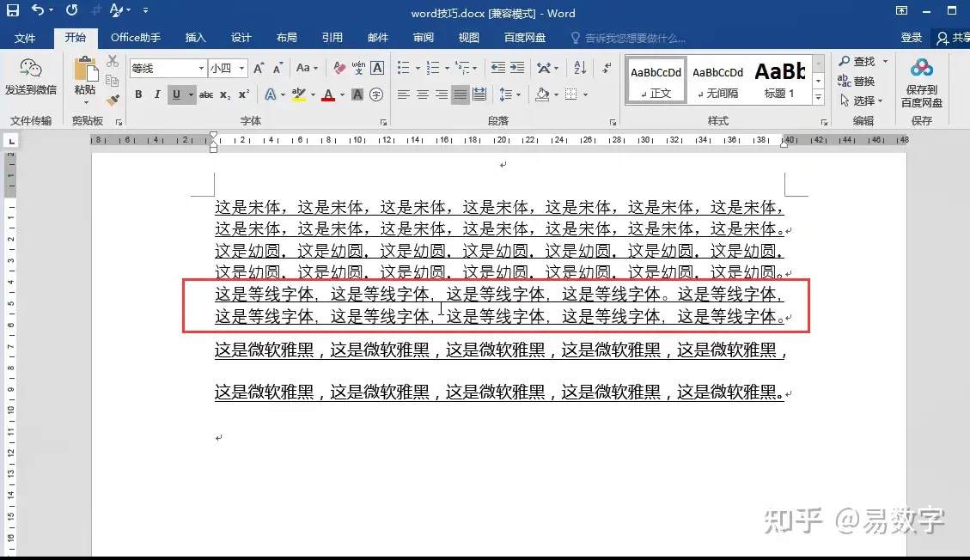Open the font size dropdown showing 小四

(241, 67)
